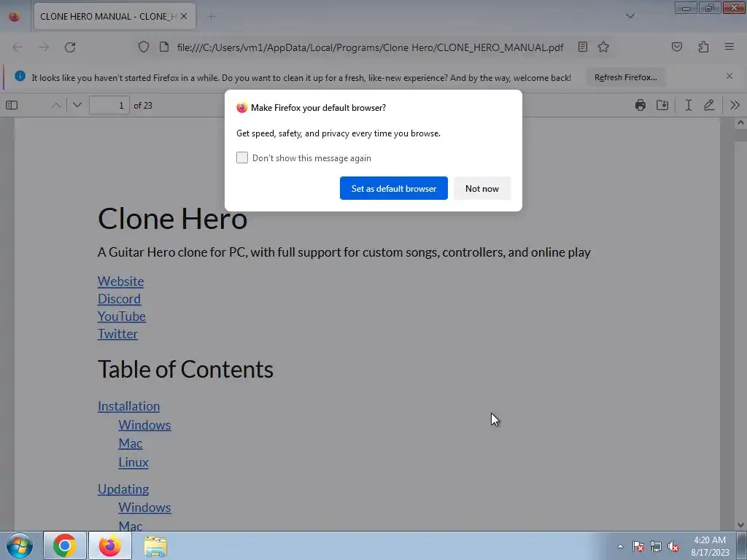The height and width of the screenshot is (560, 747).
Task: Show hidden tray icons arrow
Action: 620,546
